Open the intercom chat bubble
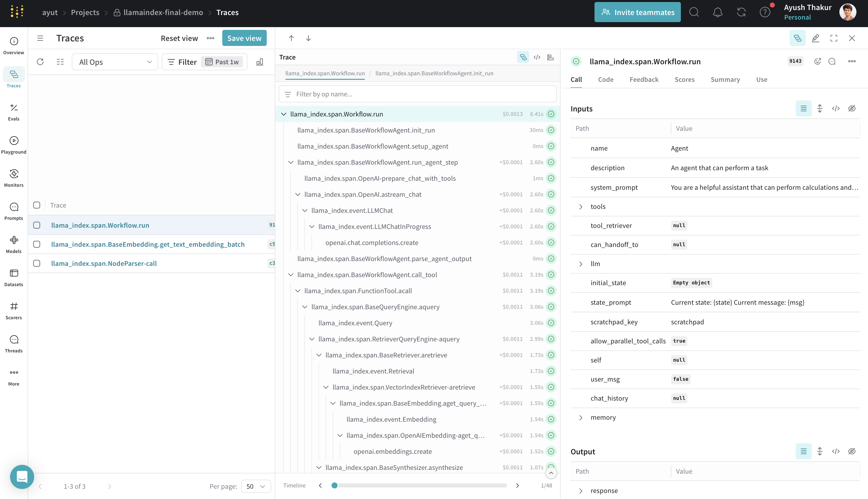868x499 pixels. [22, 477]
